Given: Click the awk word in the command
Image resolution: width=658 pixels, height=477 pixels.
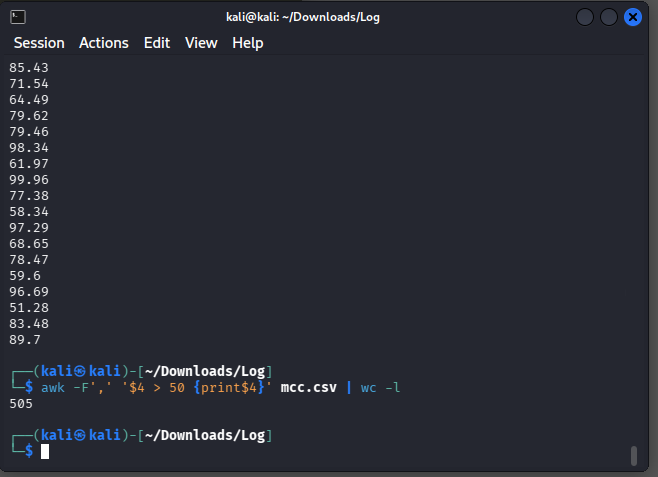Looking at the screenshot, I should (53, 388).
